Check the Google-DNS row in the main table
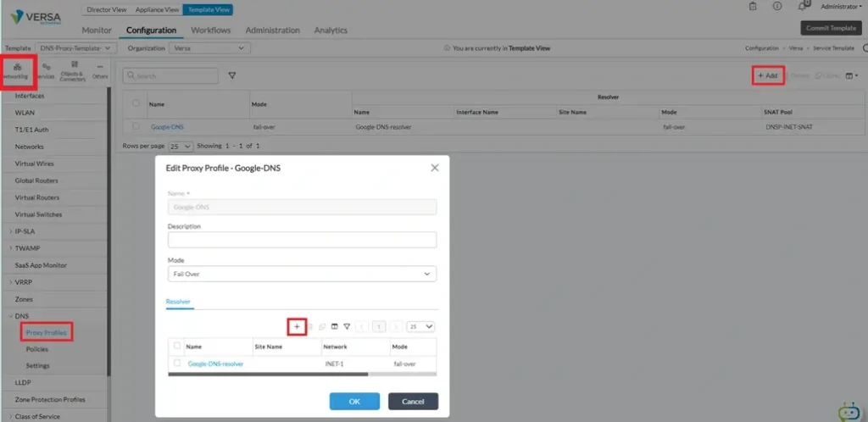This screenshot has width=868, height=422. [136, 126]
